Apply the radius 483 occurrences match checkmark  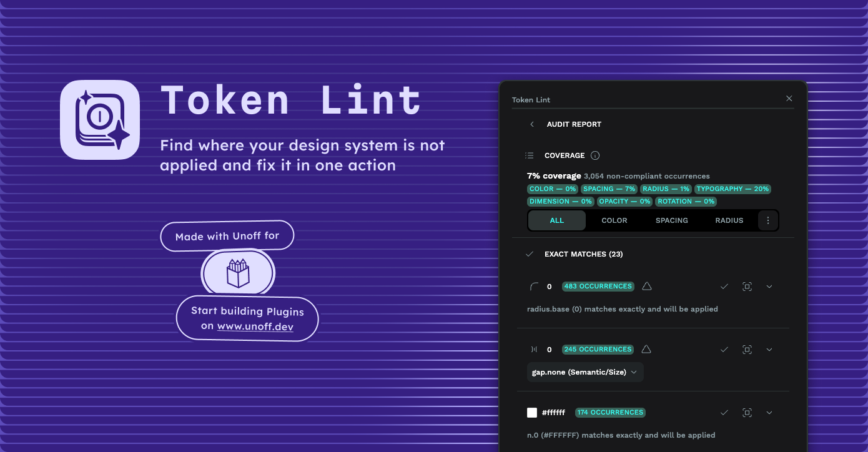[x=724, y=287]
